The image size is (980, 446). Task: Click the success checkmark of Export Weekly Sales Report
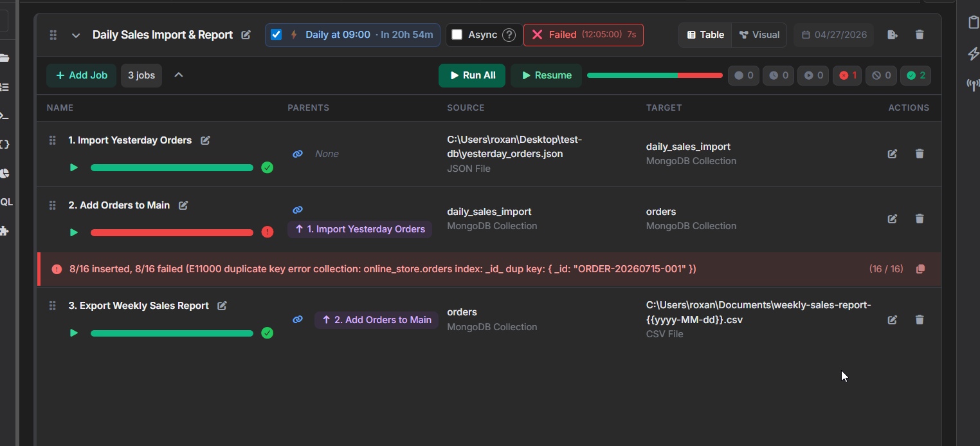pos(268,333)
